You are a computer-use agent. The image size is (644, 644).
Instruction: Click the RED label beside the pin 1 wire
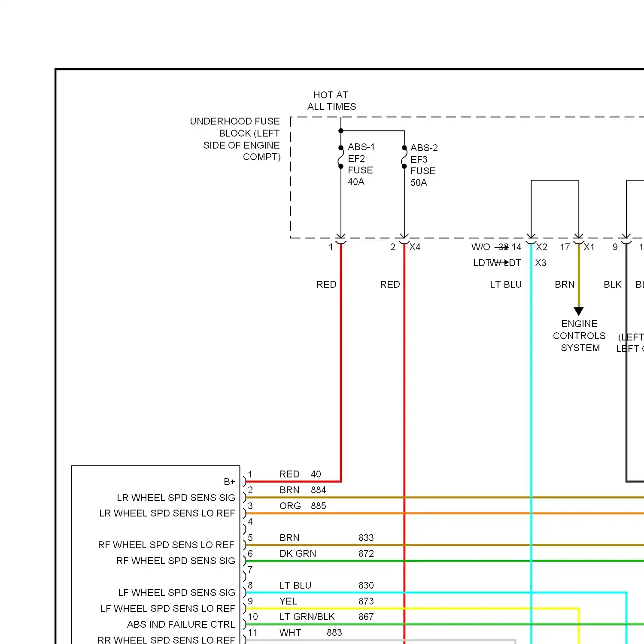pos(326,285)
